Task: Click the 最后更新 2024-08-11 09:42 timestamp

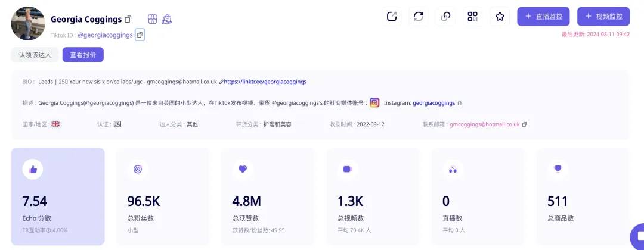Action: 596,35
